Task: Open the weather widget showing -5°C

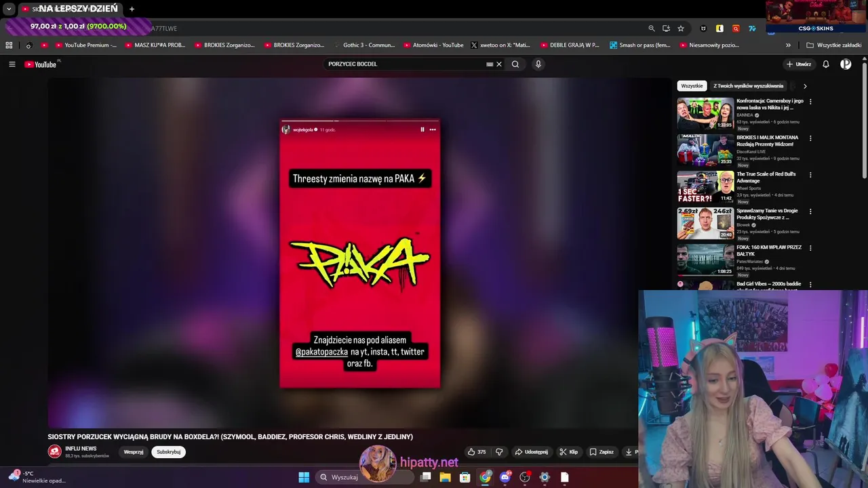Action: tap(37, 477)
